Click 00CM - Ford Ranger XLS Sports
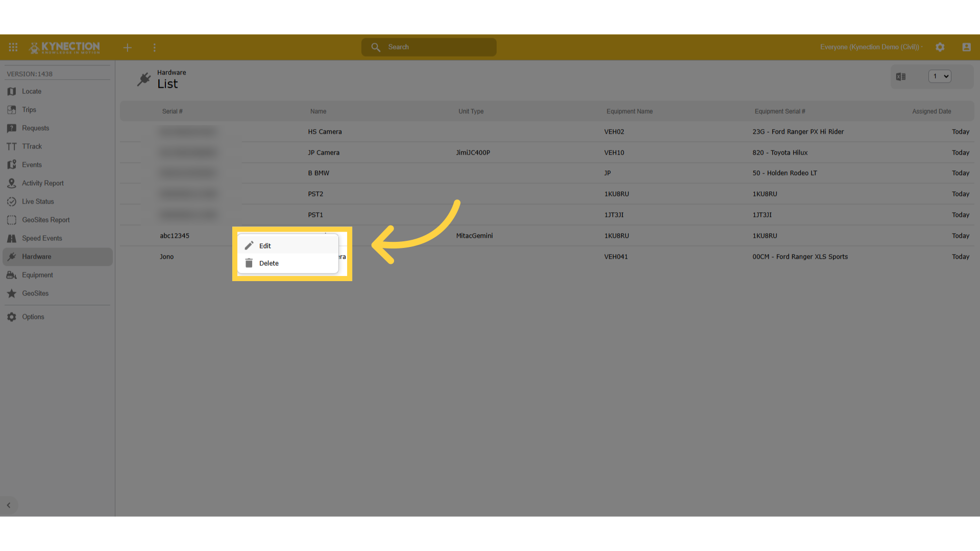 pyautogui.click(x=800, y=257)
